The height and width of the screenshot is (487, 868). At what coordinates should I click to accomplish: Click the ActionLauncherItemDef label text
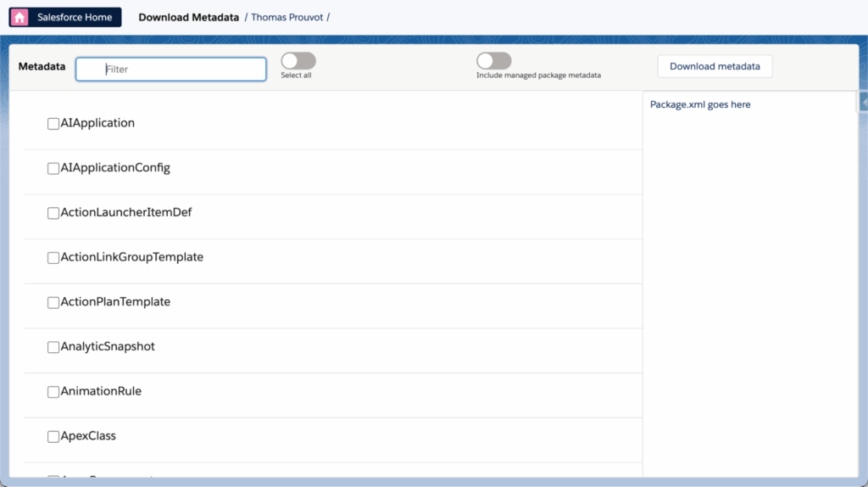126,212
